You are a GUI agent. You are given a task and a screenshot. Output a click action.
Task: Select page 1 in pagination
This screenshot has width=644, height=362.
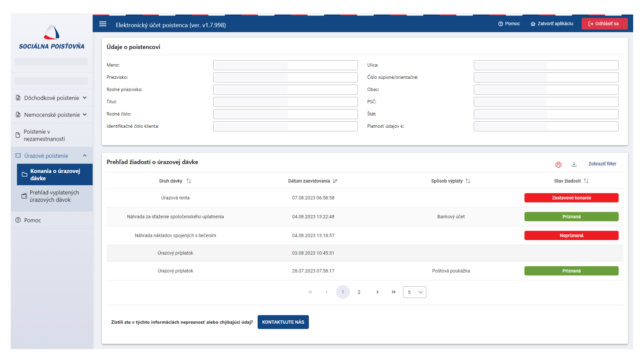(343, 292)
